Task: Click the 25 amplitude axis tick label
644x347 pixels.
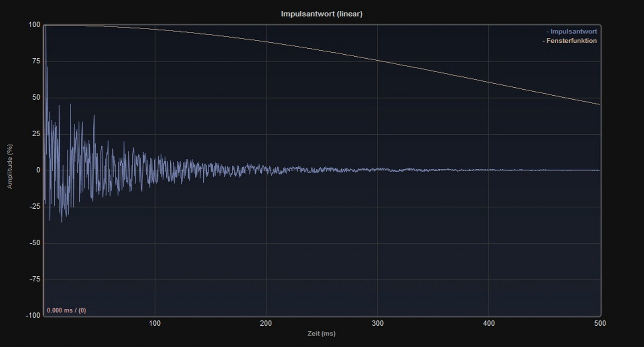Action: pos(36,133)
